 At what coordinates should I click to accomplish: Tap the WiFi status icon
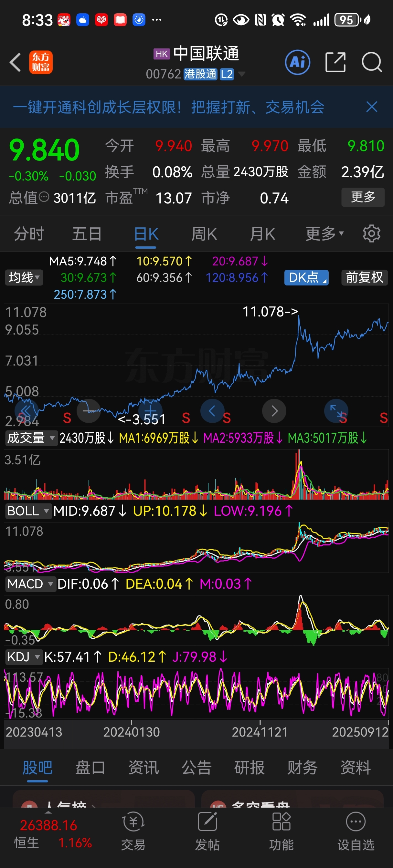(x=298, y=20)
